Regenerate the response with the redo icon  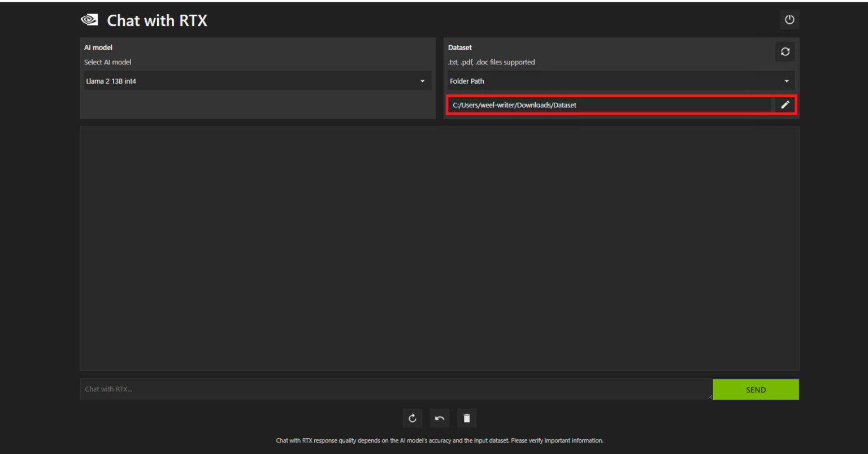(x=412, y=418)
